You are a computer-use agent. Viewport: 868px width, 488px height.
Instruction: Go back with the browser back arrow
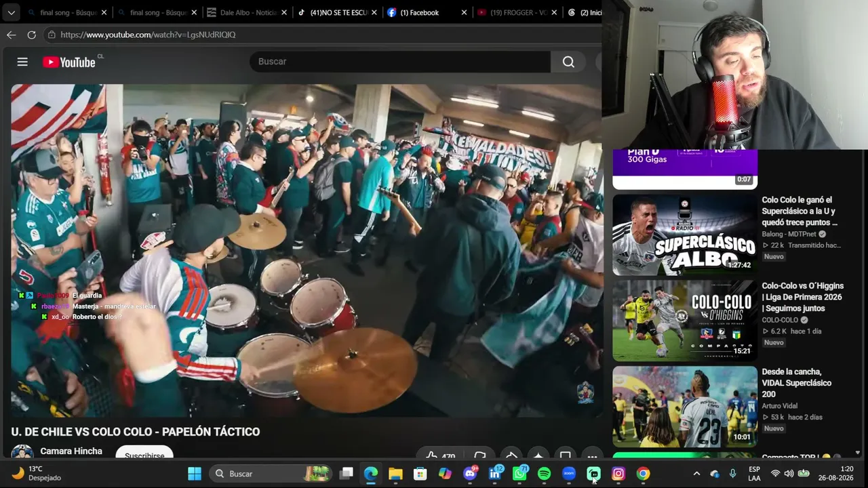click(11, 35)
